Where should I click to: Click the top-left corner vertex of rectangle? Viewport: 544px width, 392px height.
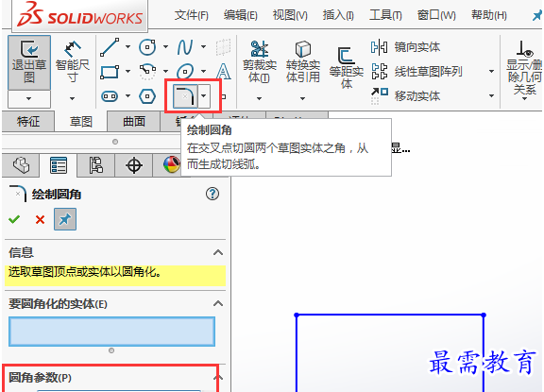[x=297, y=315]
